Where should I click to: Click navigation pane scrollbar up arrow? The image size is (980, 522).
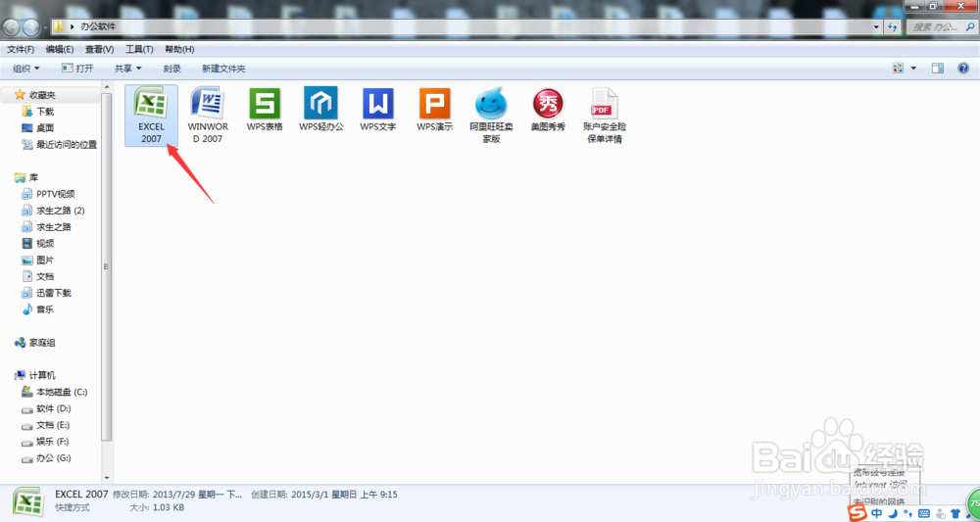point(106,87)
